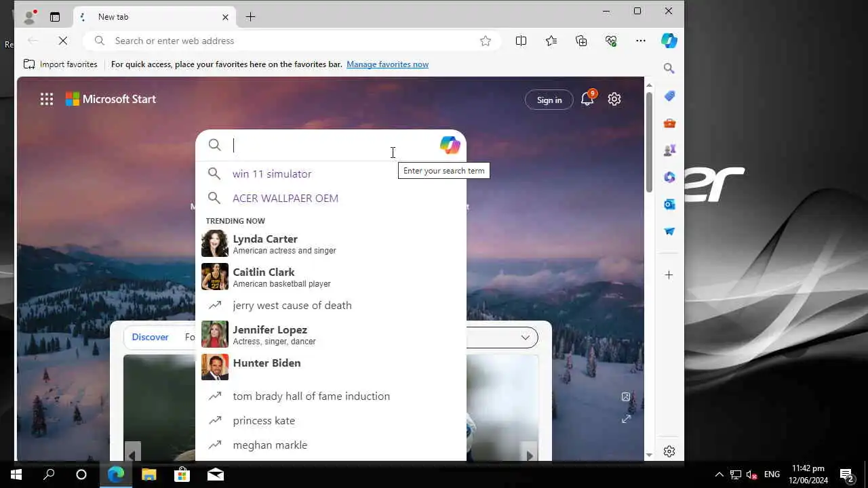Click the Copilot icon in search box

tap(450, 145)
